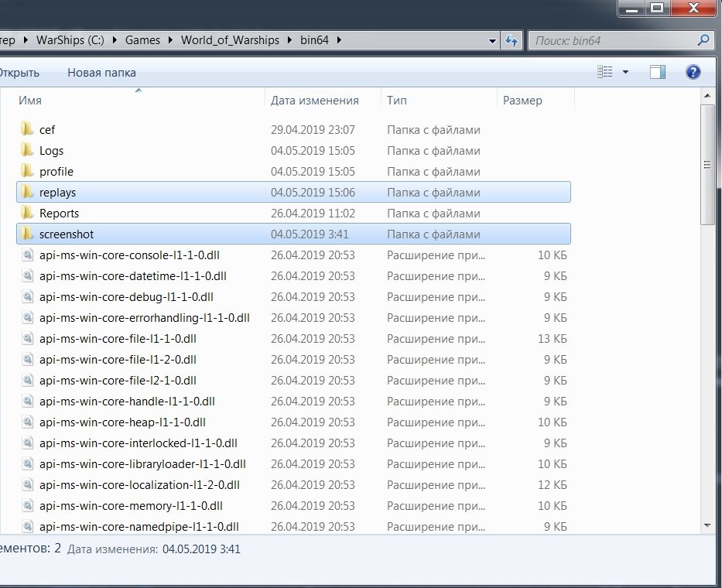Navigate to WarShips (C:) in breadcrumb
This screenshot has width=722, height=588.
click(70, 40)
